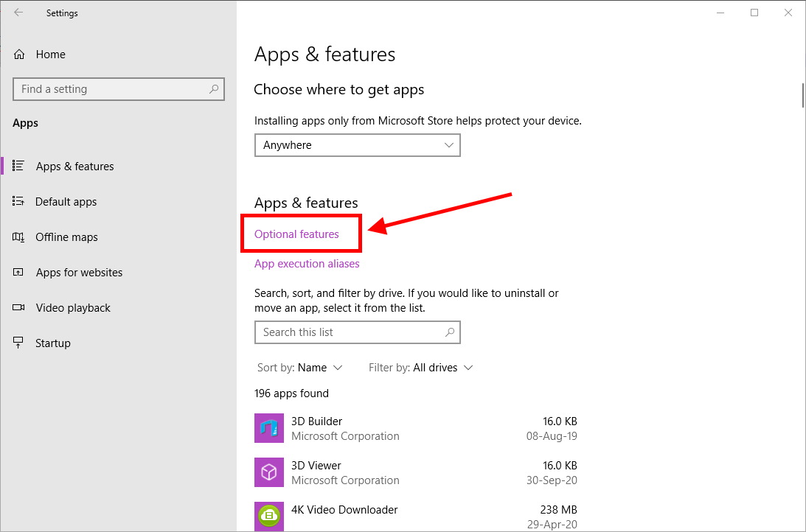Open App execution aliases link
This screenshot has width=806, height=532.
[x=307, y=264]
